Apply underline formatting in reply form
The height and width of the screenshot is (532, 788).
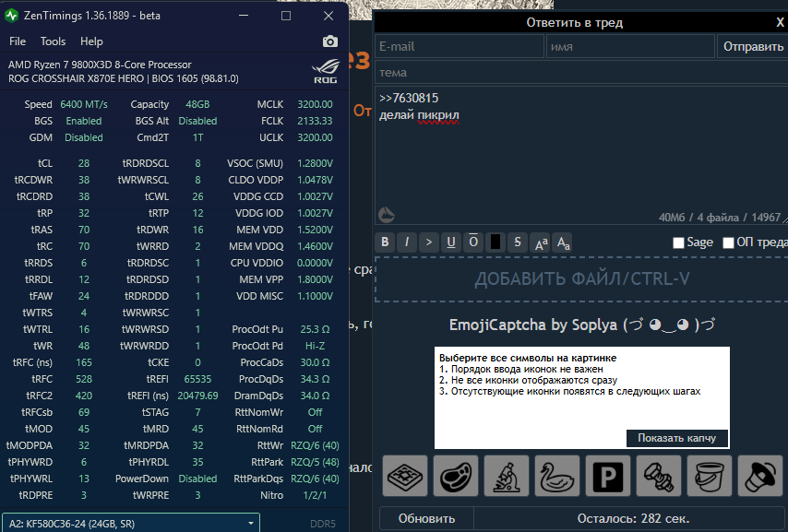pyautogui.click(x=451, y=242)
